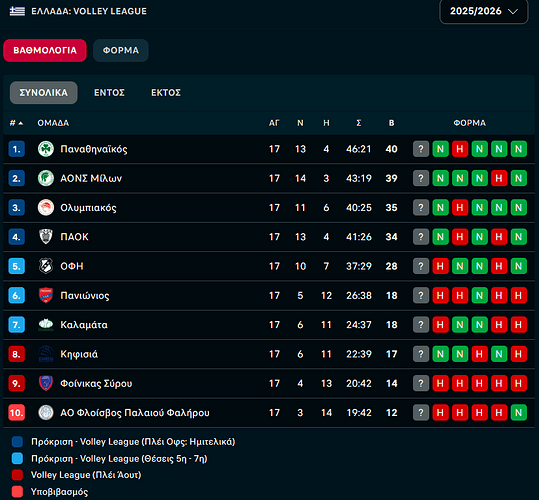
Task: Open Παναθηναϊκός upcoming match question mark
Action: pyautogui.click(x=421, y=149)
